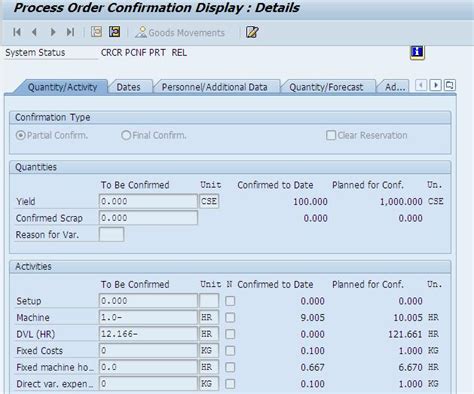Viewport: 474px width, 394px height.
Task: Toggle DVL (HR) row checkbox
Action: click(230, 334)
